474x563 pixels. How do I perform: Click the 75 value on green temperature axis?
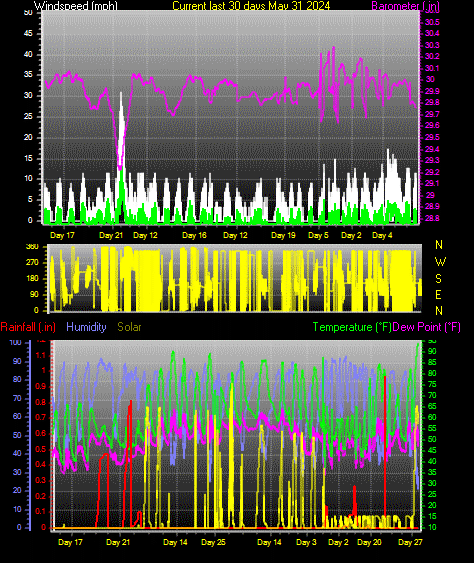[x=432, y=385]
